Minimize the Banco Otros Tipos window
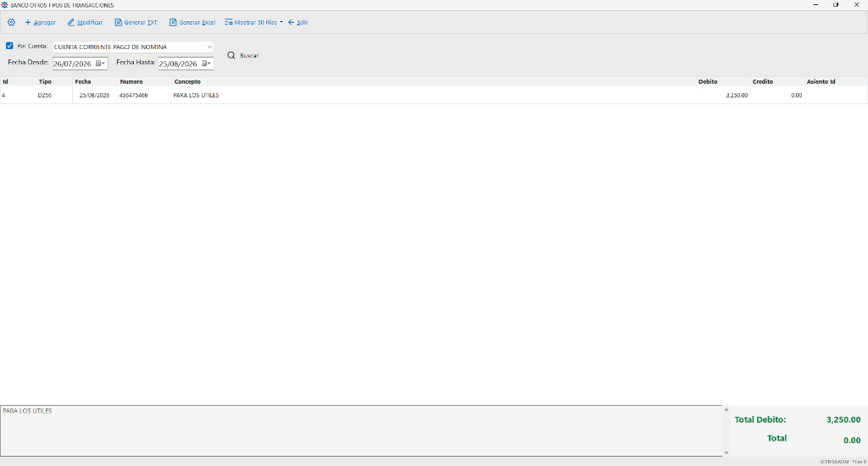The image size is (868, 466). (x=815, y=4)
